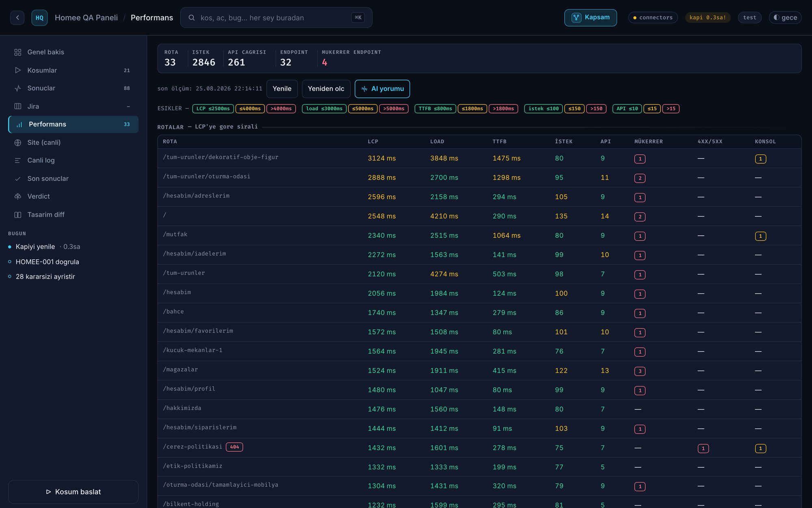Open the Verdict page
Screen dimensions: 812x508
(x=73, y=196)
